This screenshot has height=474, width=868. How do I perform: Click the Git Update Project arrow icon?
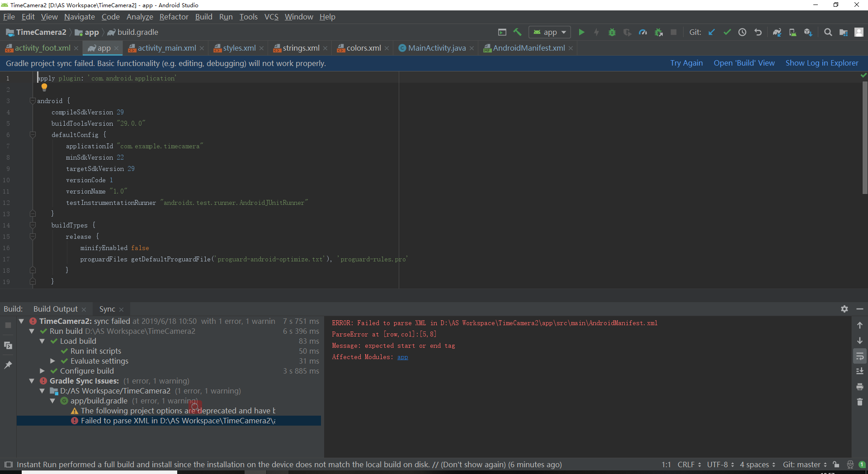click(712, 32)
